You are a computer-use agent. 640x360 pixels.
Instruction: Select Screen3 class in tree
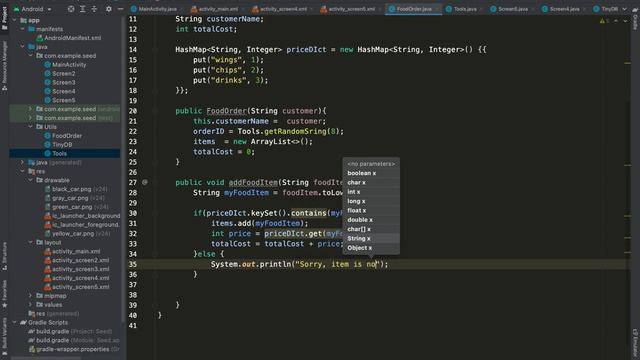[x=60, y=82]
